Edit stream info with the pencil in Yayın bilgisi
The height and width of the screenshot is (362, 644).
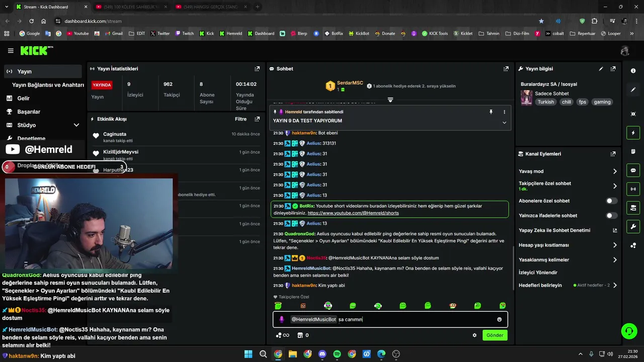point(601,69)
